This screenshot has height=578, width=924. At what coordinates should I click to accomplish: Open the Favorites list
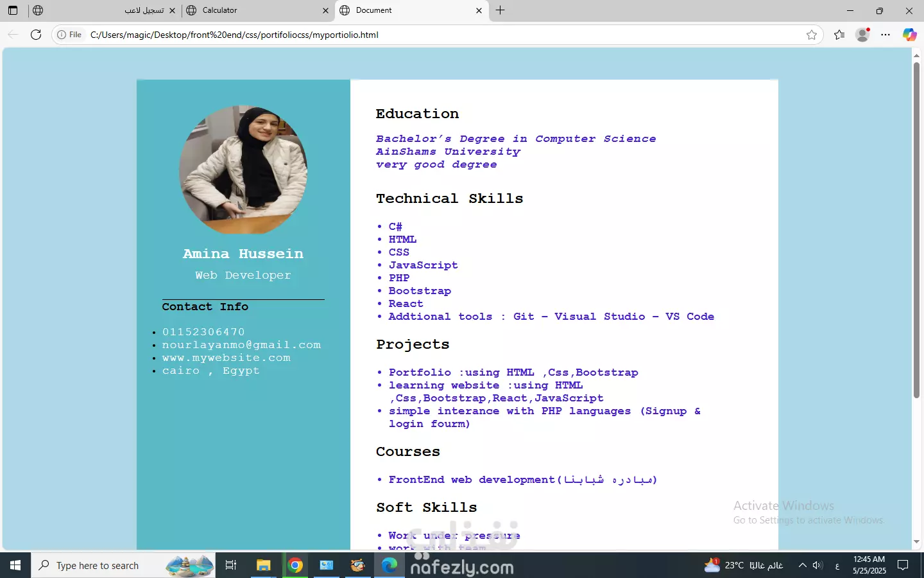(839, 35)
